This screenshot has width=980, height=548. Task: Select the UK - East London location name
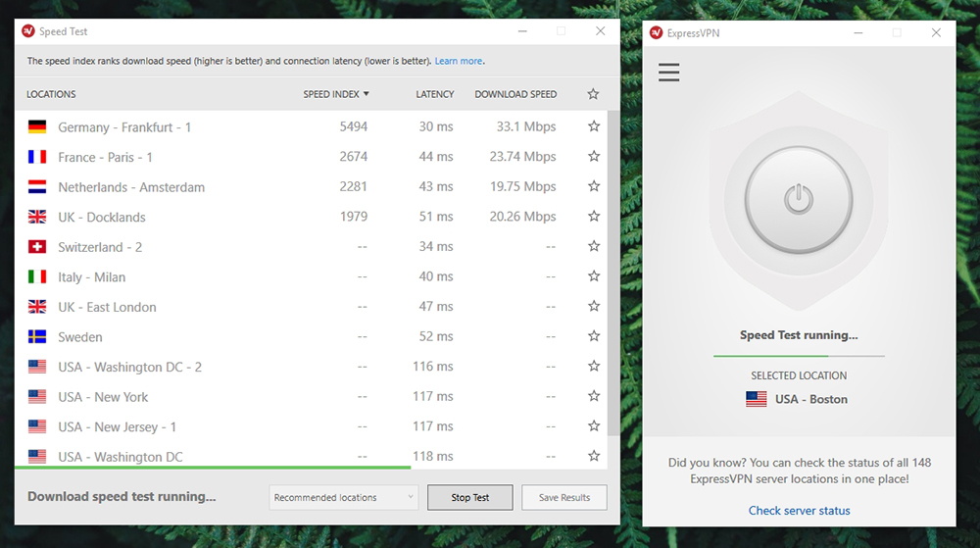(x=107, y=308)
